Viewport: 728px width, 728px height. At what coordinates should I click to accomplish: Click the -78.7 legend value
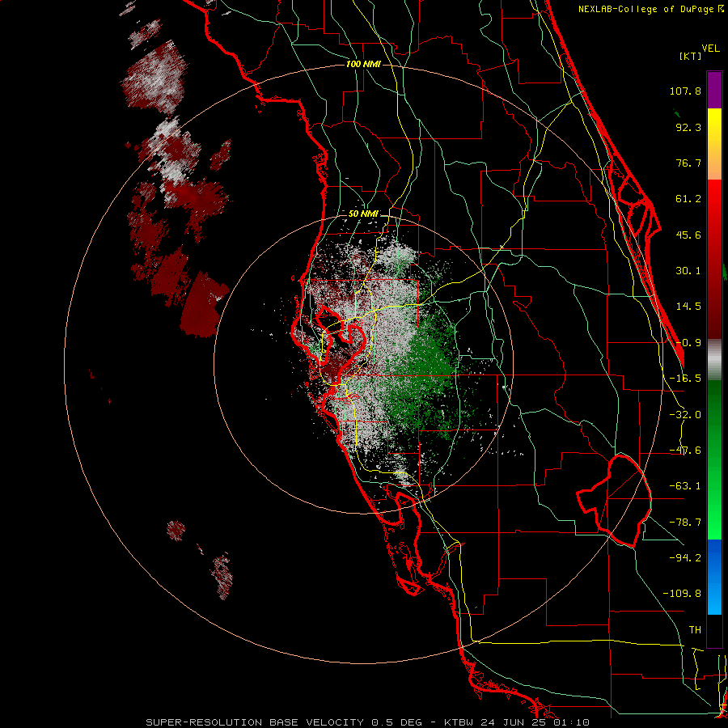[685, 523]
